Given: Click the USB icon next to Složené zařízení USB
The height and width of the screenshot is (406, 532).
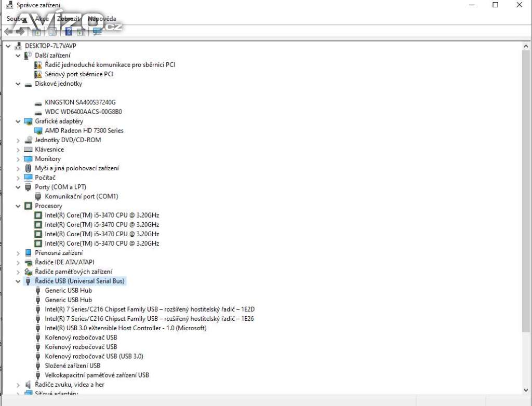Looking at the screenshot, I should pos(38,366).
